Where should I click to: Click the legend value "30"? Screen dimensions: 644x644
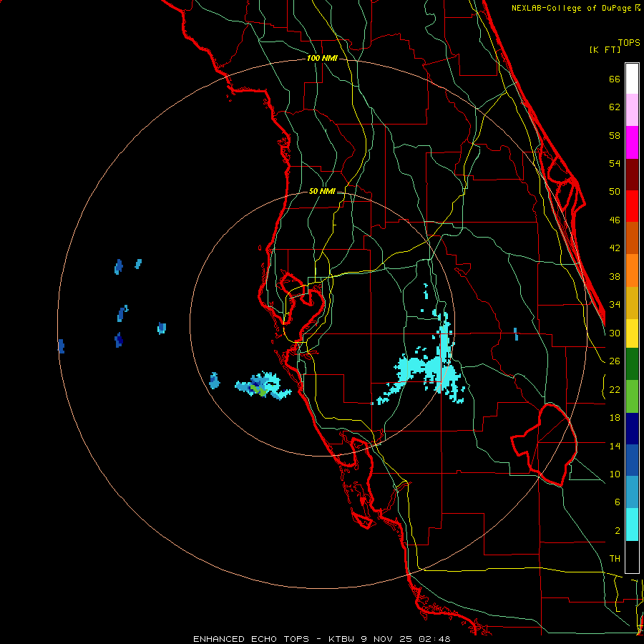[615, 333]
